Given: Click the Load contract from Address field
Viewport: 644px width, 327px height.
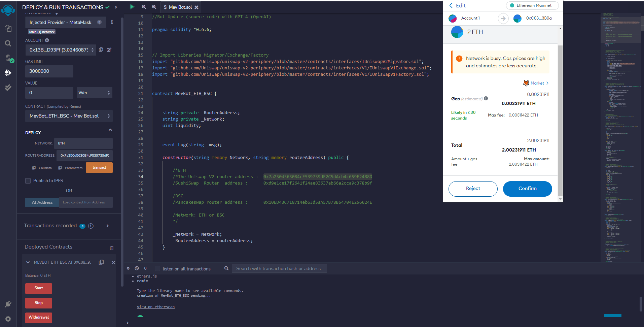Looking at the screenshot, I should point(85,202).
